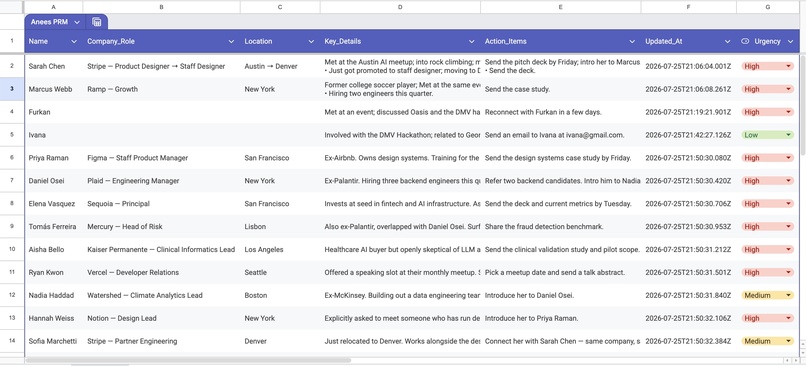The width and height of the screenshot is (806, 366).
Task: Select the 'Mercury — Head of Risk' cell
Action: pyautogui.click(x=161, y=226)
